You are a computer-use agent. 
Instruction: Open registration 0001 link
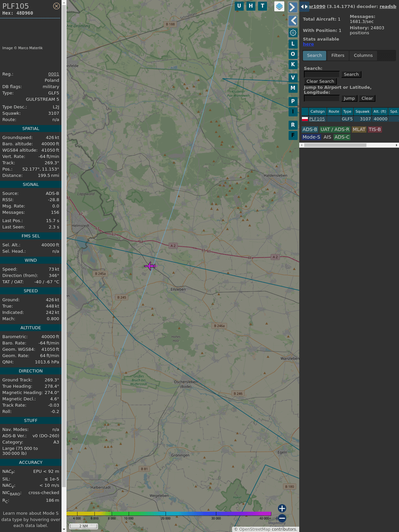click(x=54, y=74)
